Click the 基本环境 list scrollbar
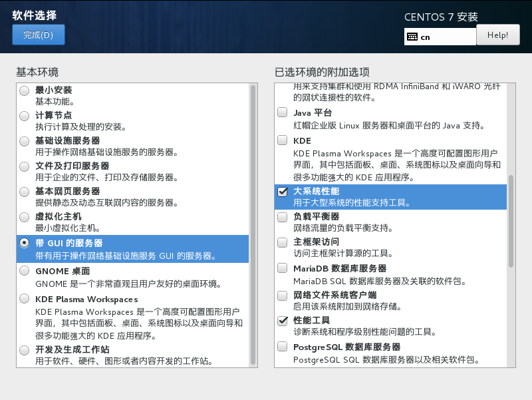This screenshot has width=532, height=400. [x=253, y=225]
